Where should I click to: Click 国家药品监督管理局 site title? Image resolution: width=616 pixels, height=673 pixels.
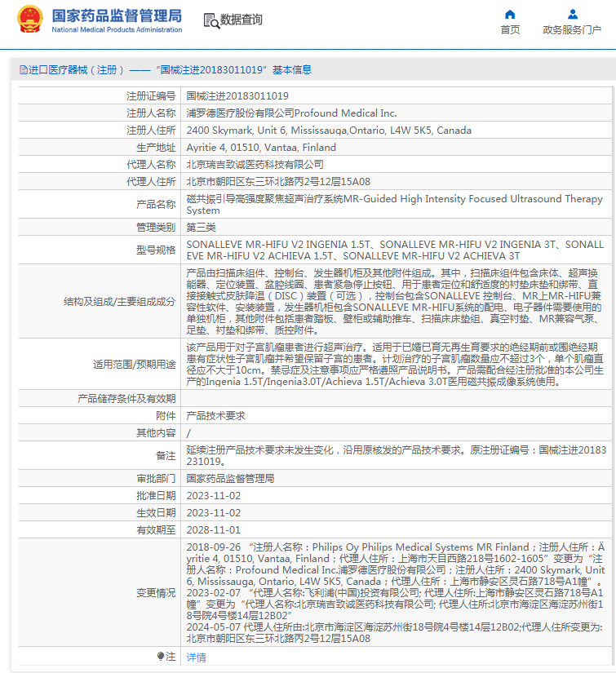(x=117, y=15)
